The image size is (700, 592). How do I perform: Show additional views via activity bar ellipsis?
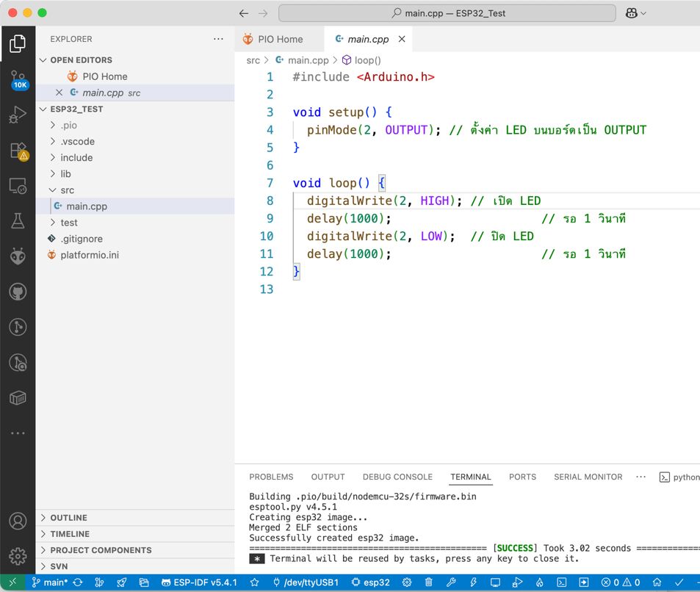18,433
